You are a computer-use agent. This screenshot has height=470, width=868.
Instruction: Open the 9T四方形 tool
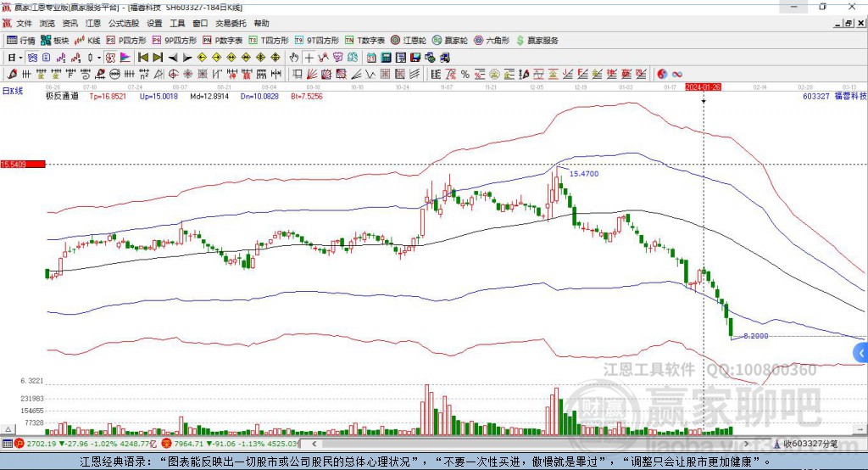(317, 41)
